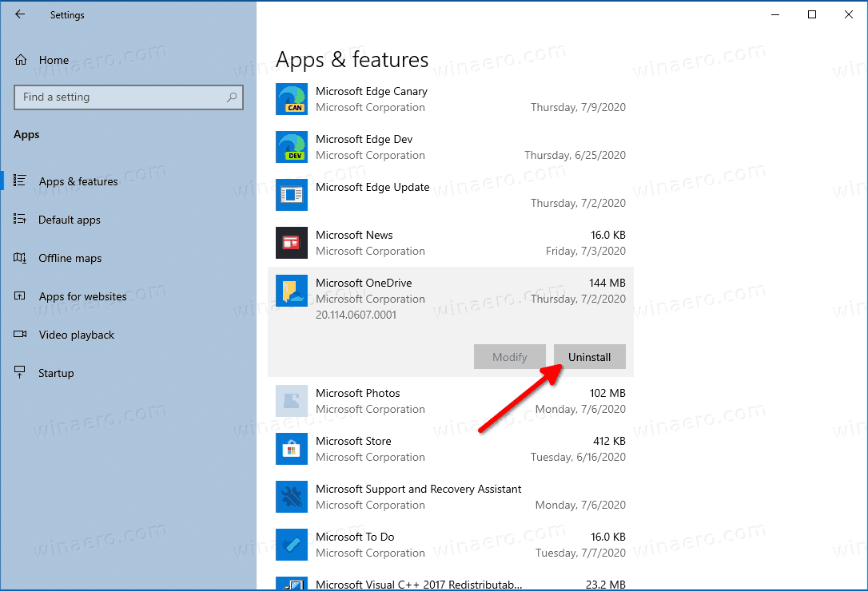Image resolution: width=868 pixels, height=591 pixels.
Task: Open Offline maps settings
Action: coord(70,258)
